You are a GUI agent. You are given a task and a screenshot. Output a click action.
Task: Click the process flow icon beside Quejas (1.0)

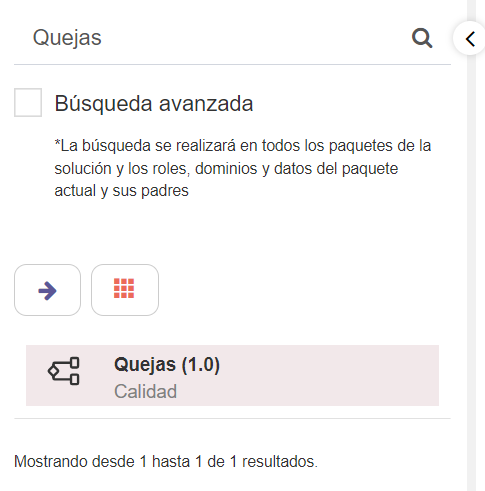[64, 371]
